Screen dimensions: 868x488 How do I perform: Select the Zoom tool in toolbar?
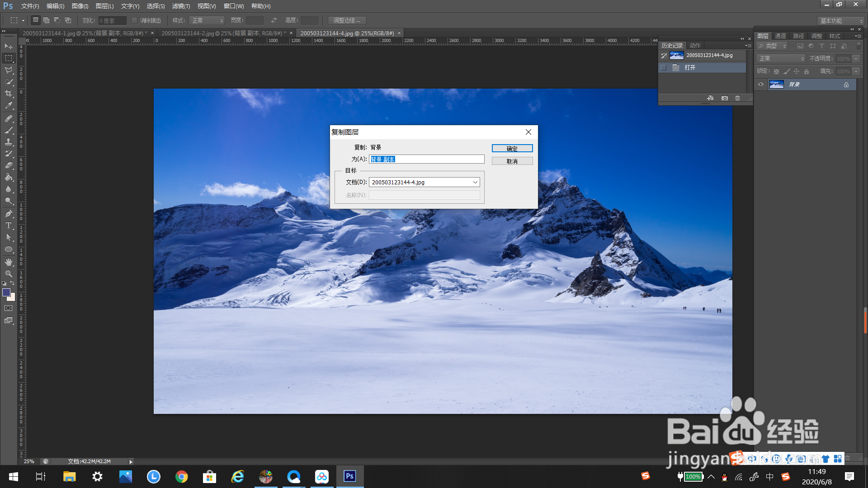click(9, 274)
